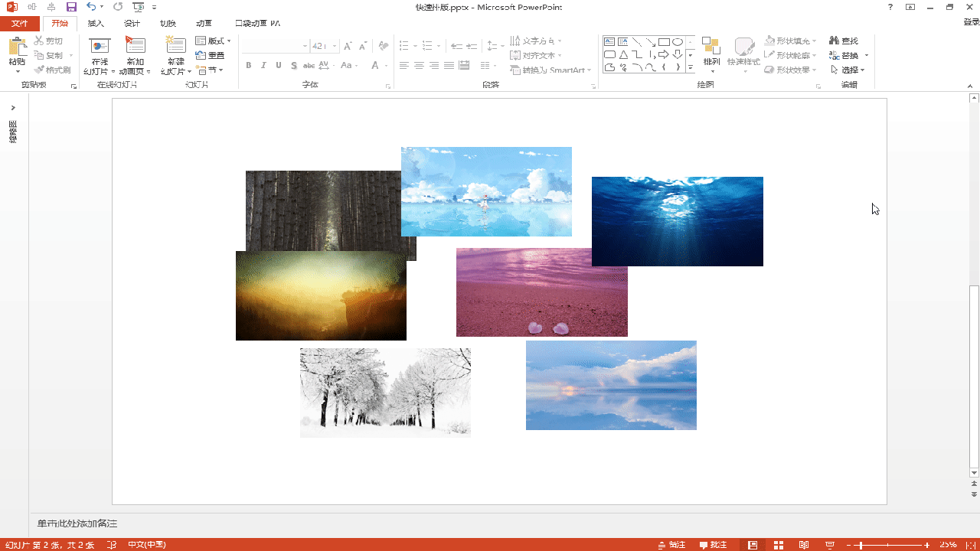Viewport: 980px width, 551px height.
Task: Toggle text shadow
Action: click(x=294, y=66)
